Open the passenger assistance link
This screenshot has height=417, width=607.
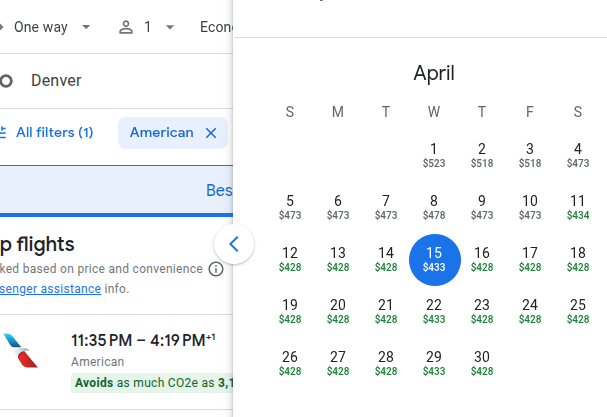pos(50,288)
